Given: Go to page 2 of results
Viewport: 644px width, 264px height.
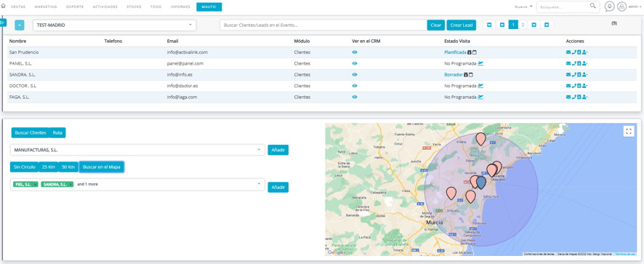Looking at the screenshot, I should [523, 25].
